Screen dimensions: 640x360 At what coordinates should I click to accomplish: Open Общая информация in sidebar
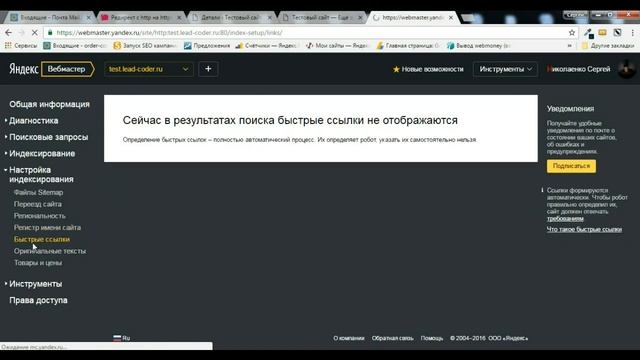[49, 104]
